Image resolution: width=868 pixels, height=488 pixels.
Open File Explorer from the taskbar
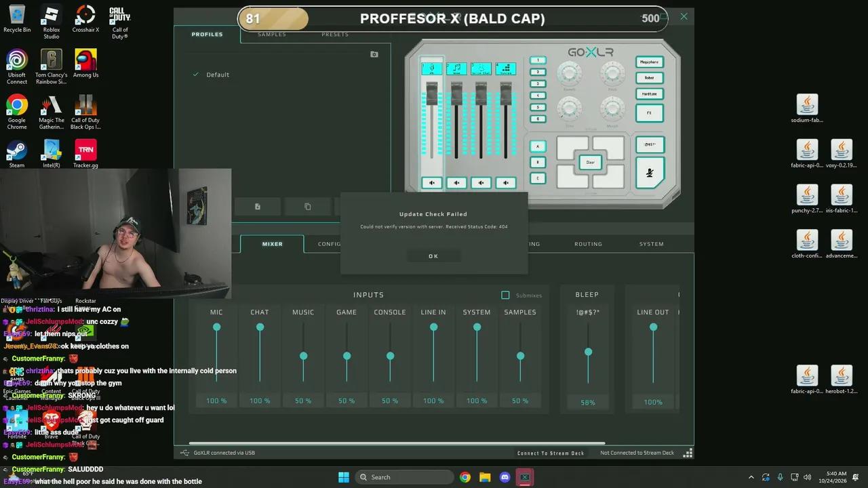[x=485, y=477]
